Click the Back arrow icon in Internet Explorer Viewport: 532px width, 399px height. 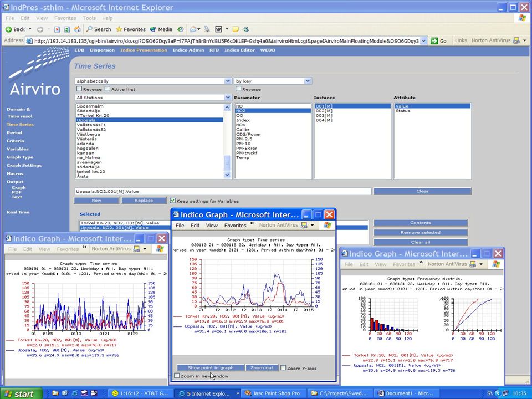click(9, 29)
